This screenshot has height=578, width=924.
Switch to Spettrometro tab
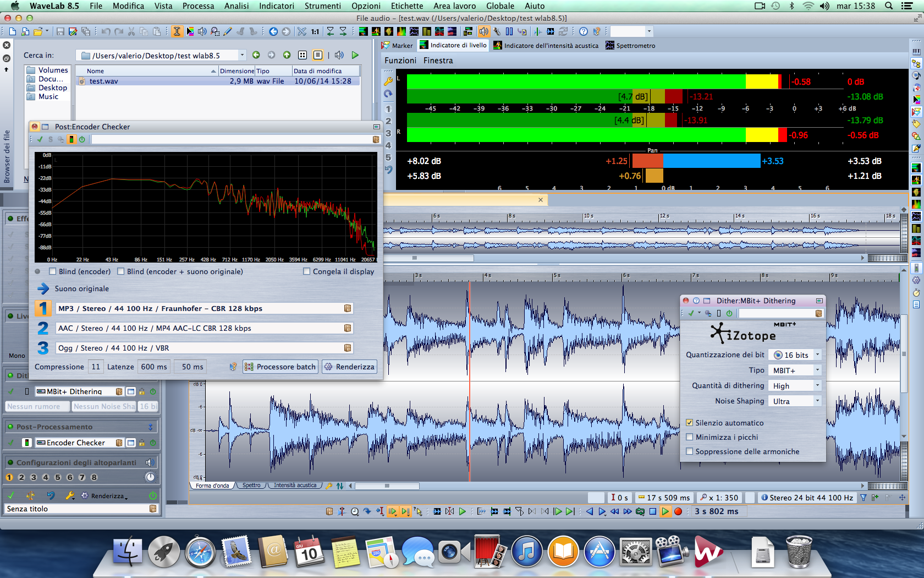click(x=630, y=46)
